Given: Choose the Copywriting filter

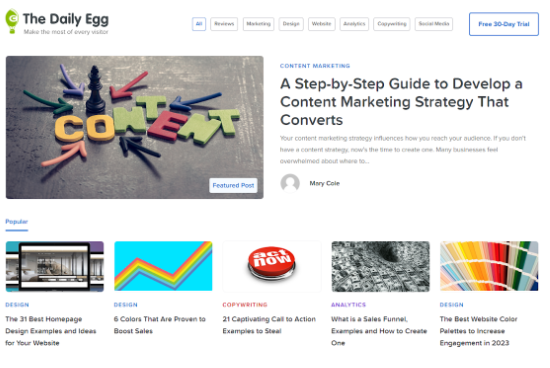Looking at the screenshot, I should click(x=391, y=24).
